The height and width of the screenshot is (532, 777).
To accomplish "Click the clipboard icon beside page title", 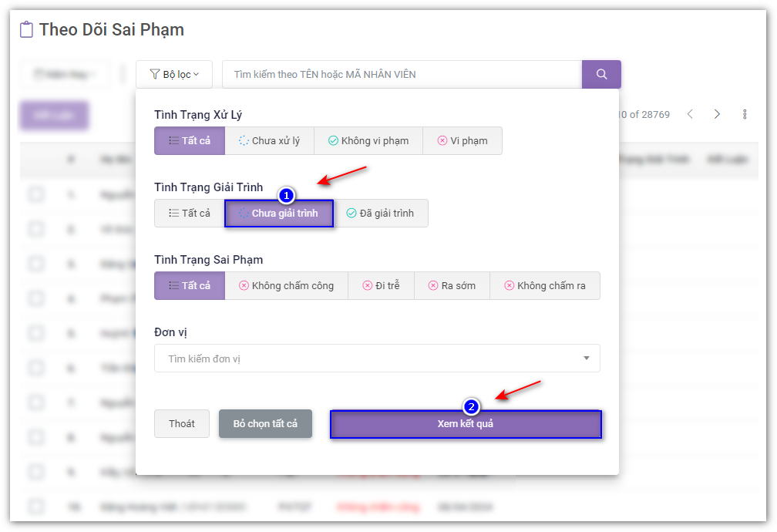I will coord(27,30).
